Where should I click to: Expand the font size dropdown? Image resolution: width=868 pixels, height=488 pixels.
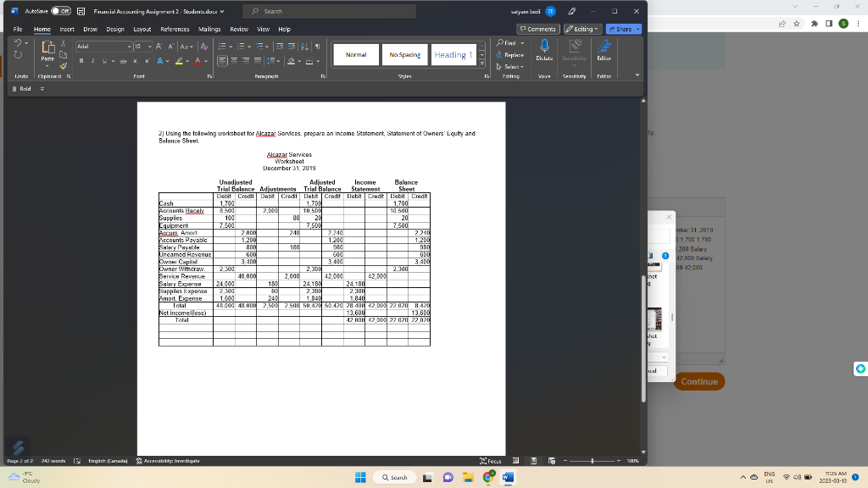tap(149, 46)
